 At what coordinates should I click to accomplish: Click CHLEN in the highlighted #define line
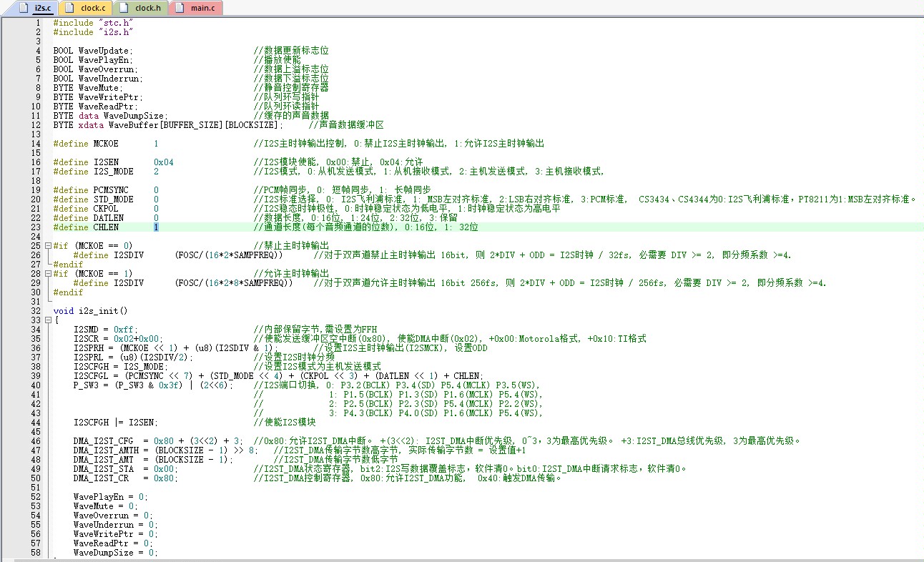(x=106, y=227)
